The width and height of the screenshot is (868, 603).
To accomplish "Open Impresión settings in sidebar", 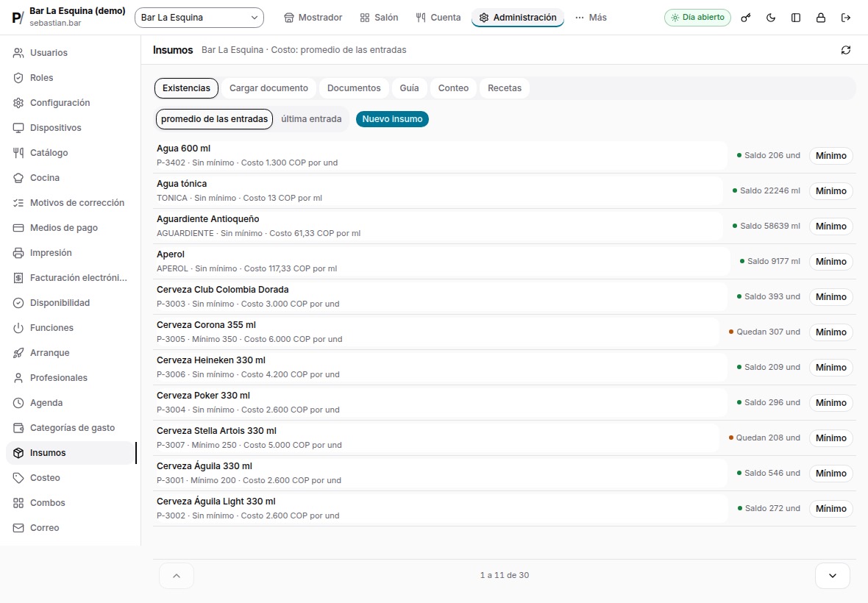I will [x=71, y=253].
